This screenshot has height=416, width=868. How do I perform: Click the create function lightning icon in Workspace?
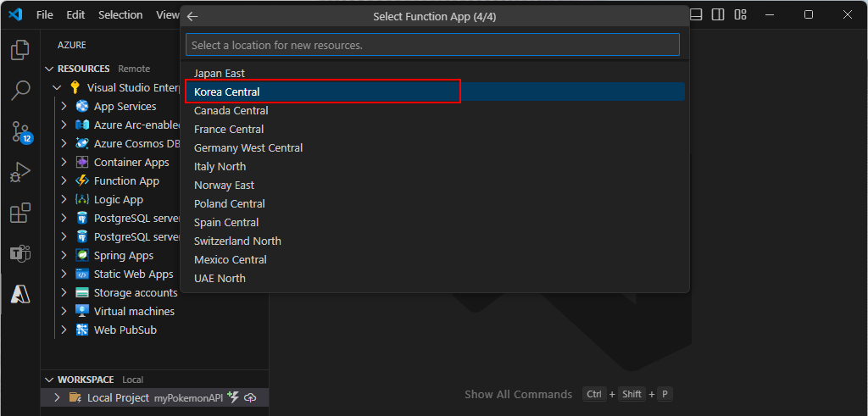[x=234, y=397]
